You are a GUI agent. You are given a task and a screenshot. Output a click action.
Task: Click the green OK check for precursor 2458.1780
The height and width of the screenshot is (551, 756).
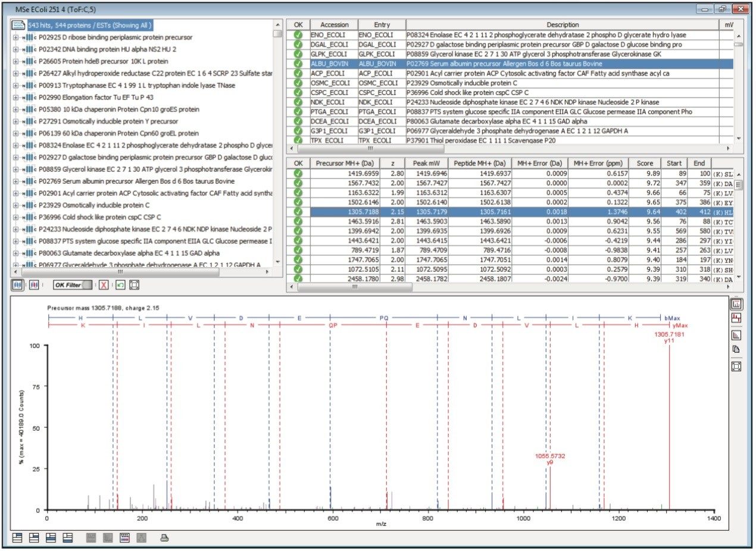(298, 278)
